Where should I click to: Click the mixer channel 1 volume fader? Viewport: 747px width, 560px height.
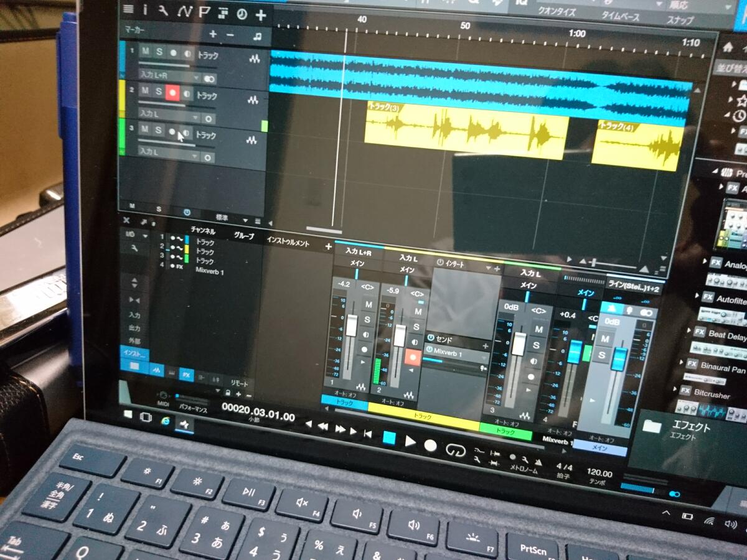coord(351,325)
